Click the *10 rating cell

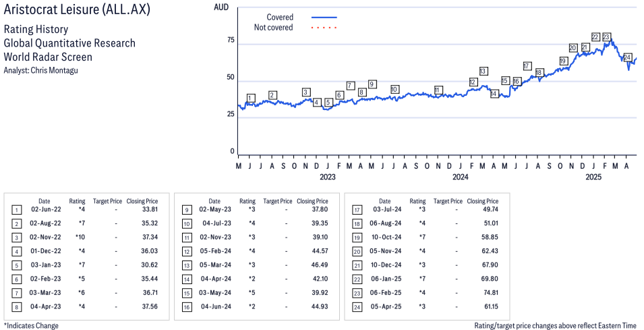point(80,237)
